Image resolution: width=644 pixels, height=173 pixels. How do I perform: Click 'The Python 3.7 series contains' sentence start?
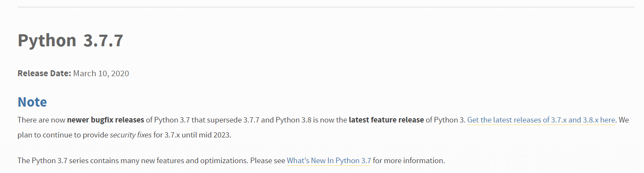coord(64,161)
